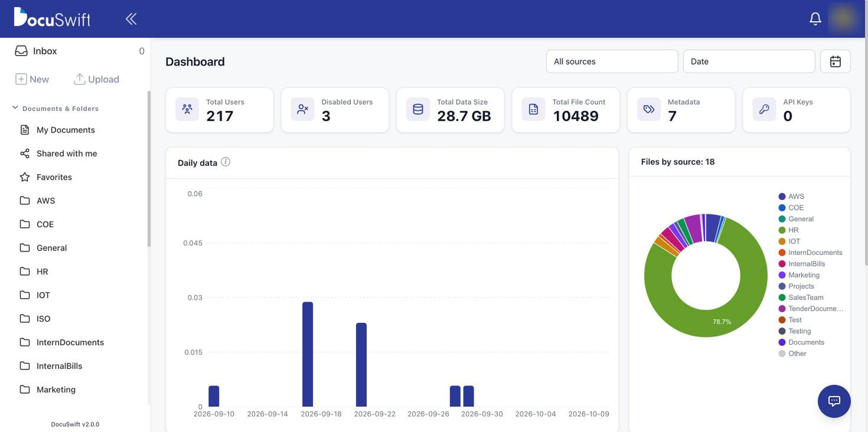The image size is (868, 432).
Task: Toggle General legend entry
Action: 796,219
